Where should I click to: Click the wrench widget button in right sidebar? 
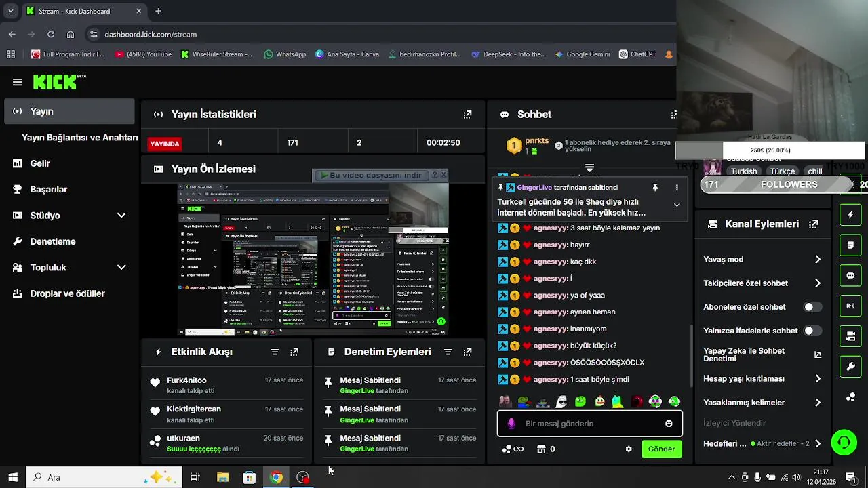click(x=850, y=367)
